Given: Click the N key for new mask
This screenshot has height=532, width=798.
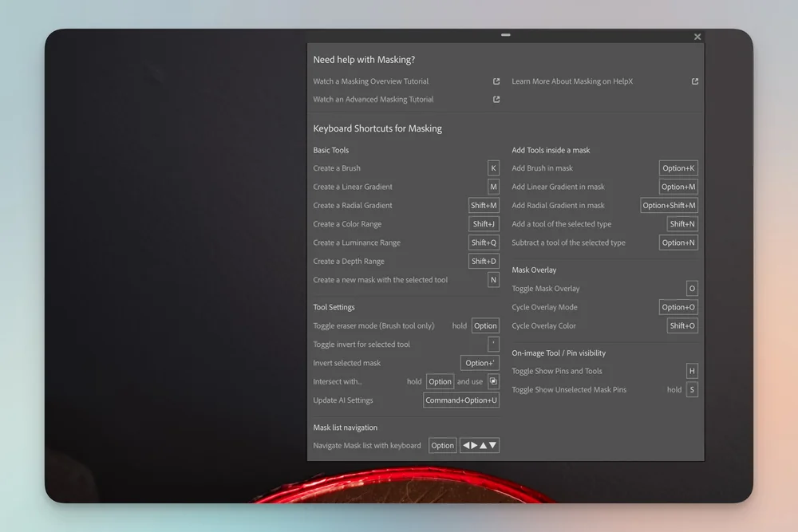Looking at the screenshot, I should [x=493, y=280].
